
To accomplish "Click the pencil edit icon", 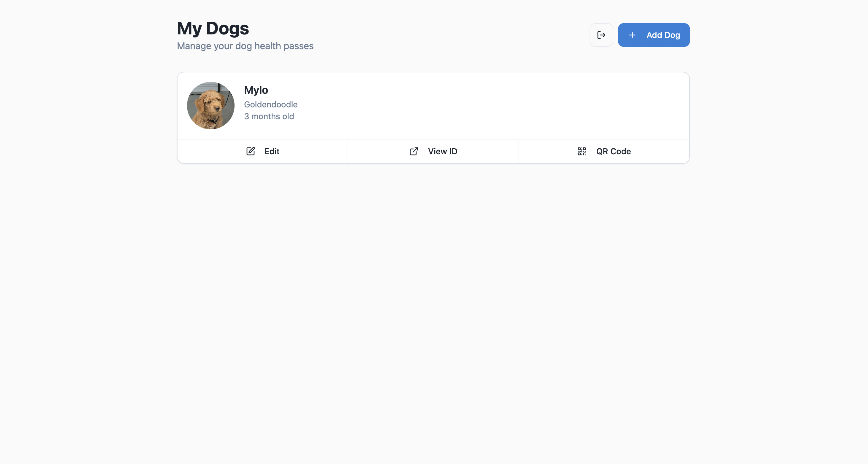I will 250,151.
